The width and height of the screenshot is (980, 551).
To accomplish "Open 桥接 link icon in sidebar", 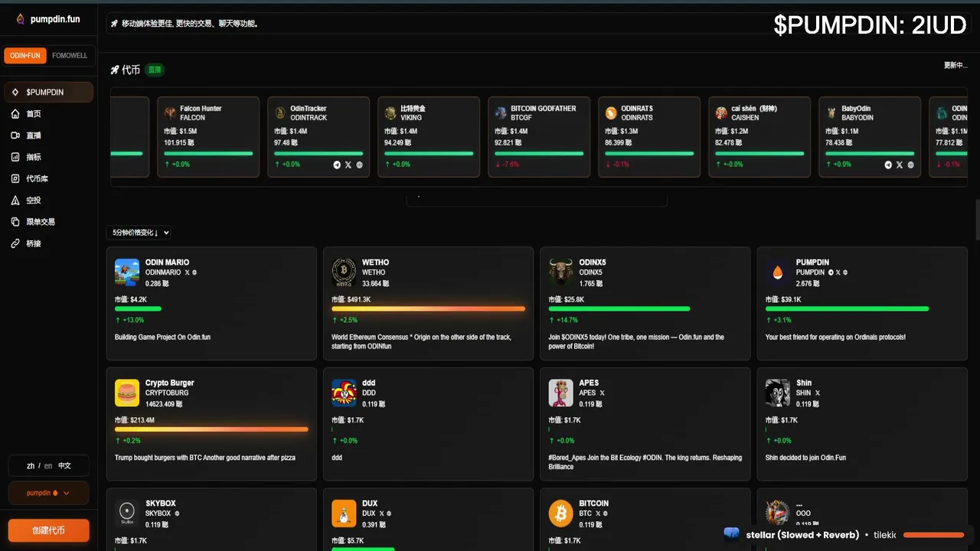I will [15, 243].
